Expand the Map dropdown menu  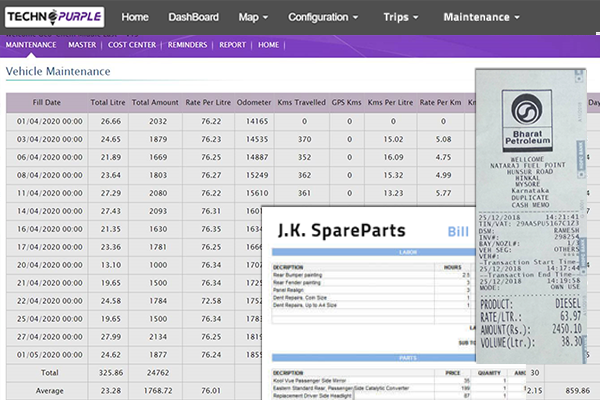(x=253, y=17)
